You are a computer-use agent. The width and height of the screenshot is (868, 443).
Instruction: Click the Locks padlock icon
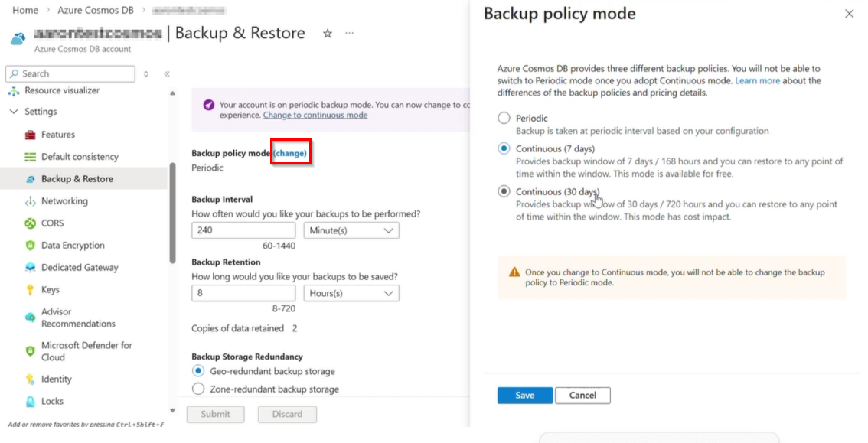tap(31, 401)
